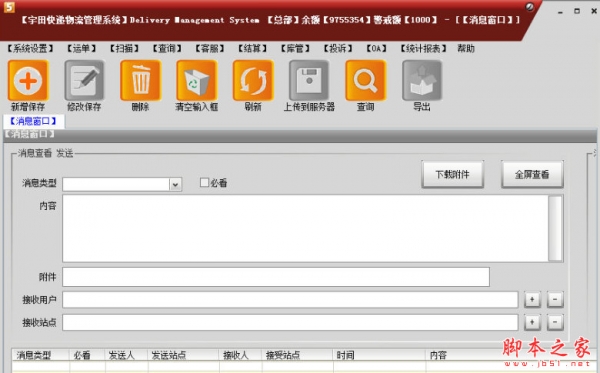Image resolution: width=600 pixels, height=373 pixels.
Task: Open the 【统计报表】 menu
Action: [423, 49]
